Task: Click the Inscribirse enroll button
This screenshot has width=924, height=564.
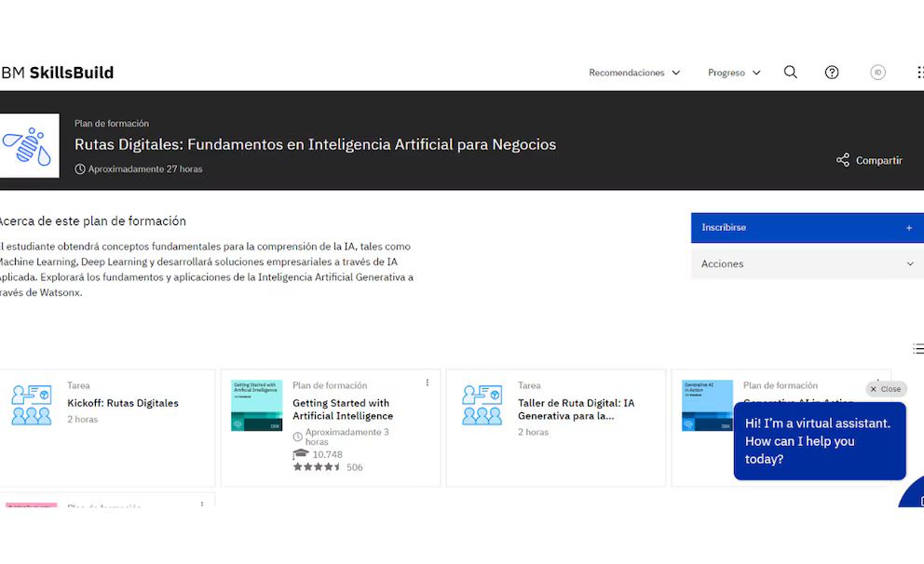Action: 807,227
